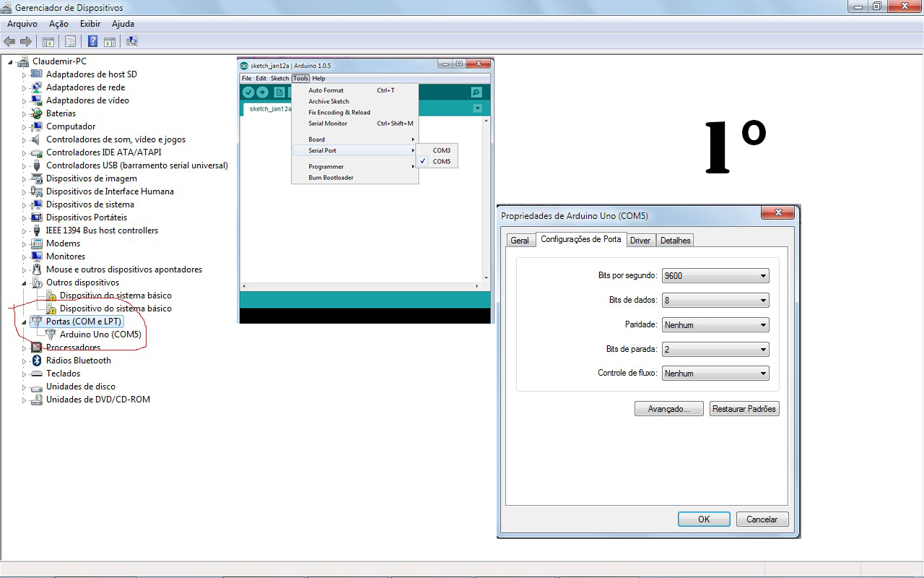This screenshot has width=924, height=578.
Task: Confirm with the OK button
Action: (x=704, y=519)
